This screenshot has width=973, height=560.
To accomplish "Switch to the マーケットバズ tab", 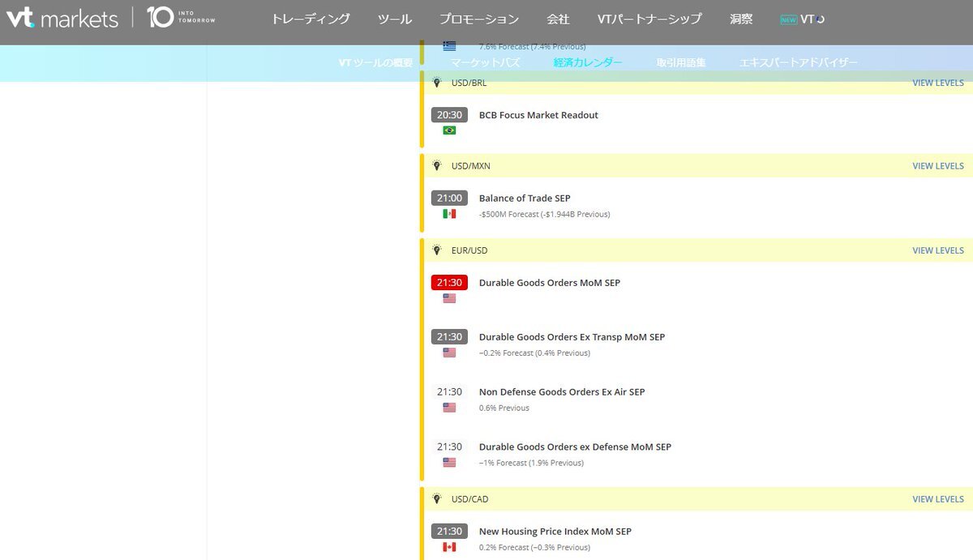I will [486, 62].
